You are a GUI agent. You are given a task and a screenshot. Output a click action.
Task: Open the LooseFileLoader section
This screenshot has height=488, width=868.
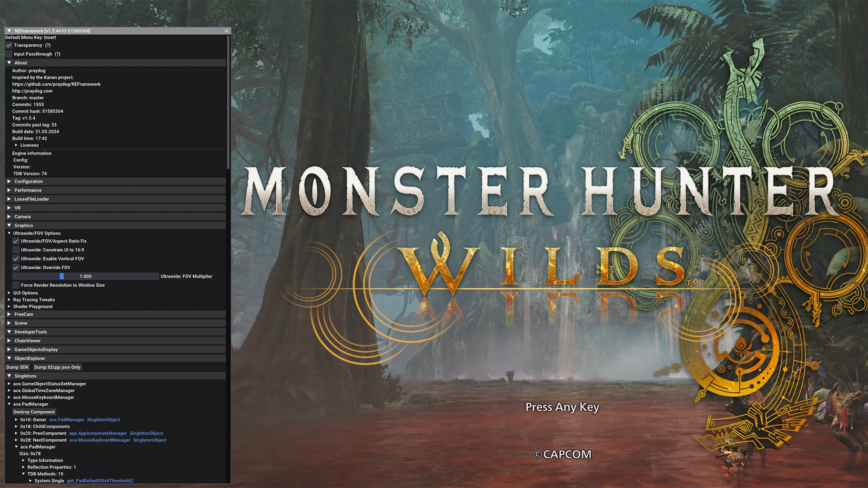32,199
